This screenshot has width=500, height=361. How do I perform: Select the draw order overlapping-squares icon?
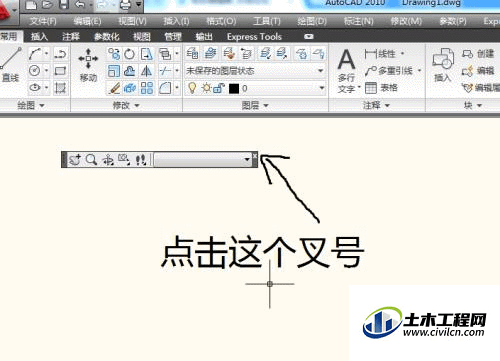(x=165, y=54)
